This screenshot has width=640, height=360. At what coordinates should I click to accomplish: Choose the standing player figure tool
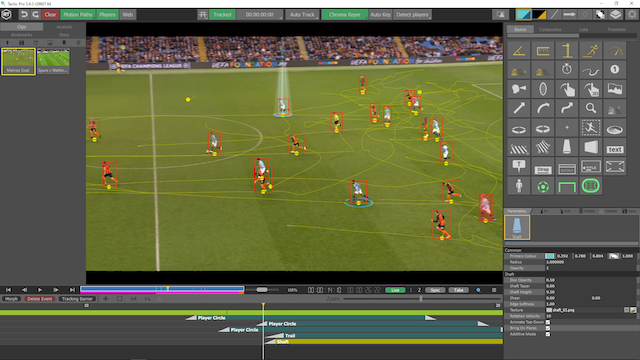[x=518, y=186]
